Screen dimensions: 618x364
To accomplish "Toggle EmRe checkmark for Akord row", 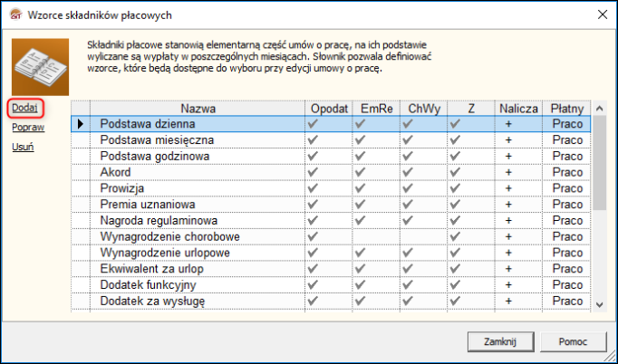I will [x=361, y=172].
